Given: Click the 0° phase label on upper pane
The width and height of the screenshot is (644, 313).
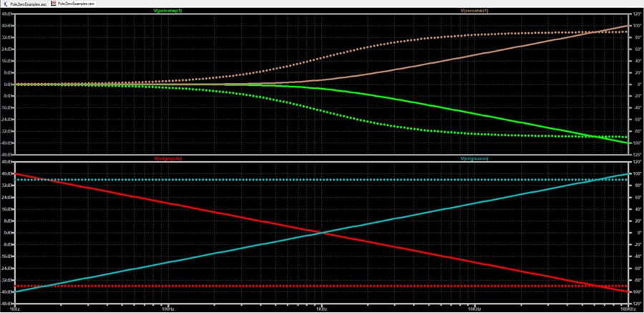Looking at the screenshot, I should [633, 85].
